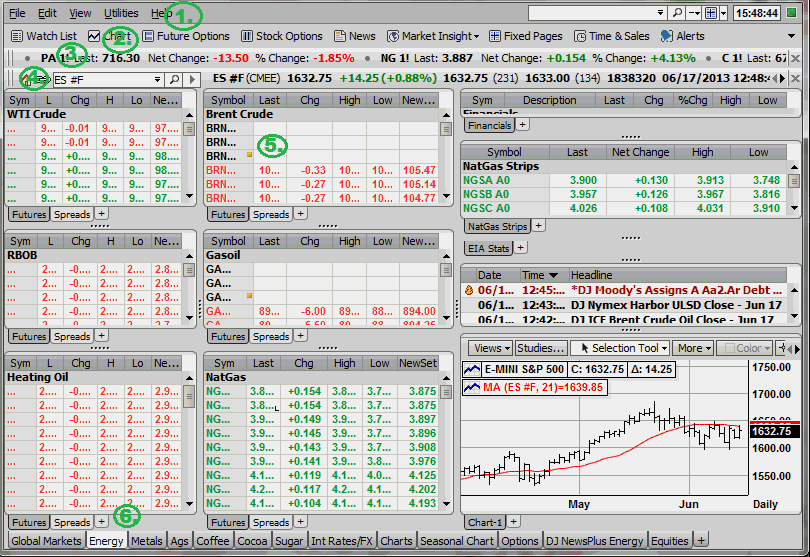Open the Chart toolbar item
The image size is (810, 557).
tap(109, 36)
